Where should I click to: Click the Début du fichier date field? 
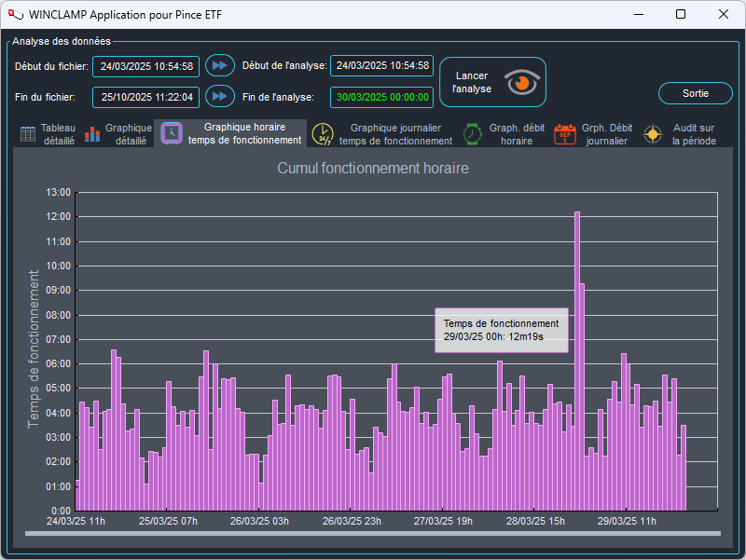coord(145,66)
